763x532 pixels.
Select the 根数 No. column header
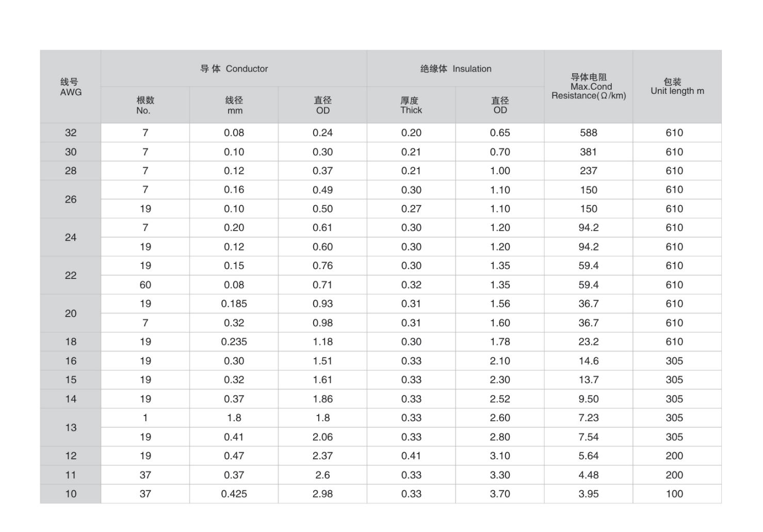coord(145,105)
